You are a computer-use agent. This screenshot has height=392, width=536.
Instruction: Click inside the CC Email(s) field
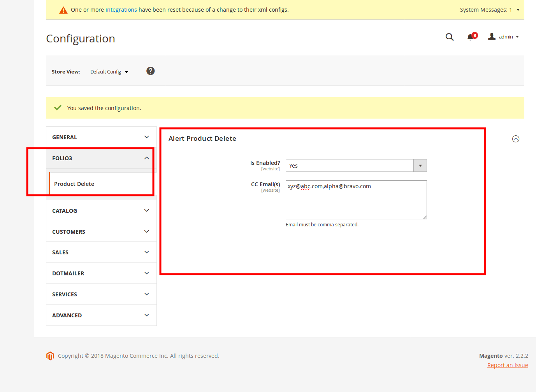(x=356, y=199)
